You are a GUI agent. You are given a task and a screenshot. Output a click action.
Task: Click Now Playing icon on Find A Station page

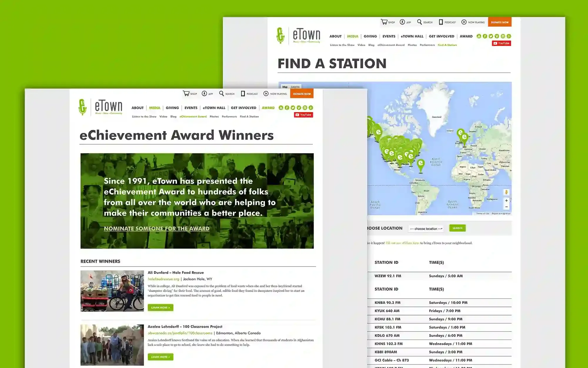coord(464,22)
